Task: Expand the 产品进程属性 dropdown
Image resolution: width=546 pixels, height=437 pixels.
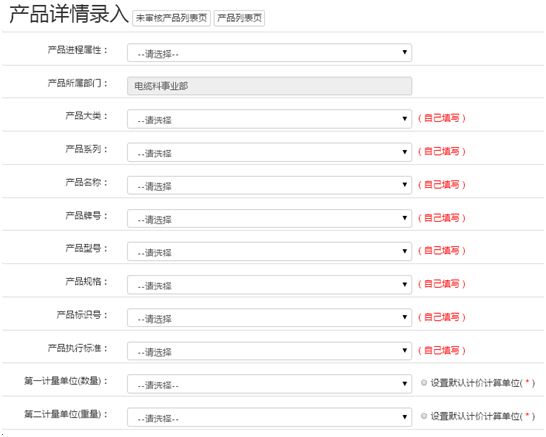Action: click(x=270, y=53)
